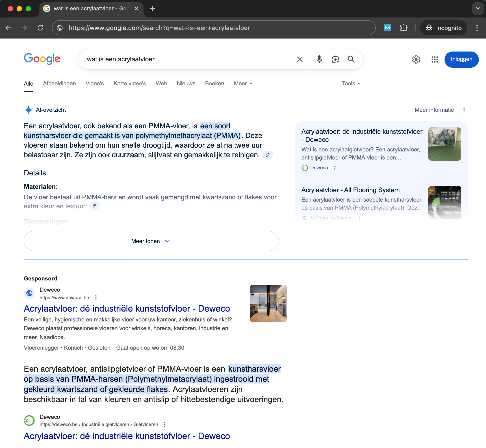Viewport: 486px width, 448px height.
Task: Select the Alle tab
Action: coord(28,84)
